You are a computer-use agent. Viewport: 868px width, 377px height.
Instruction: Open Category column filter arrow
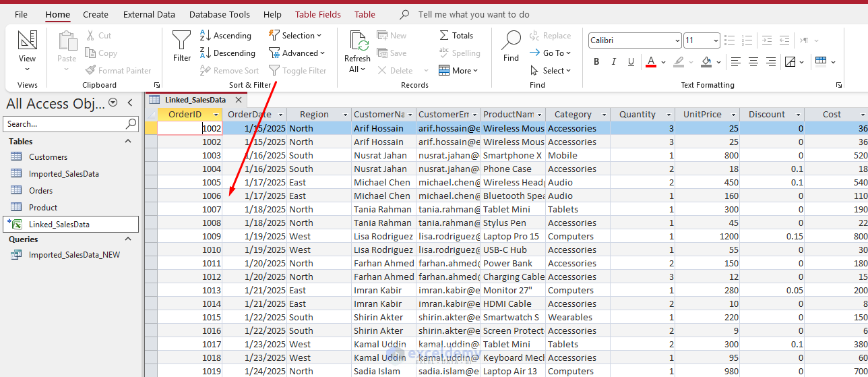click(x=604, y=115)
